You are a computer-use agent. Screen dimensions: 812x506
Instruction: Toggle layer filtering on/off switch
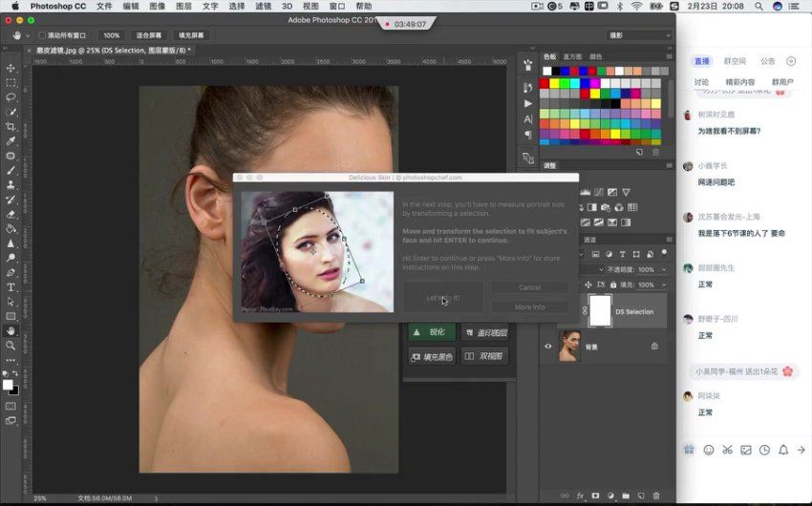coord(664,253)
